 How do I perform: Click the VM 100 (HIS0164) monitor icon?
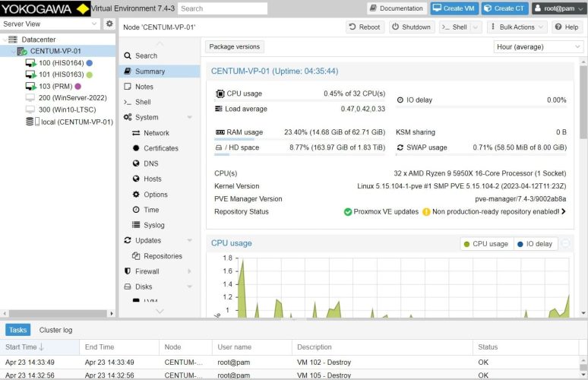[x=30, y=63]
